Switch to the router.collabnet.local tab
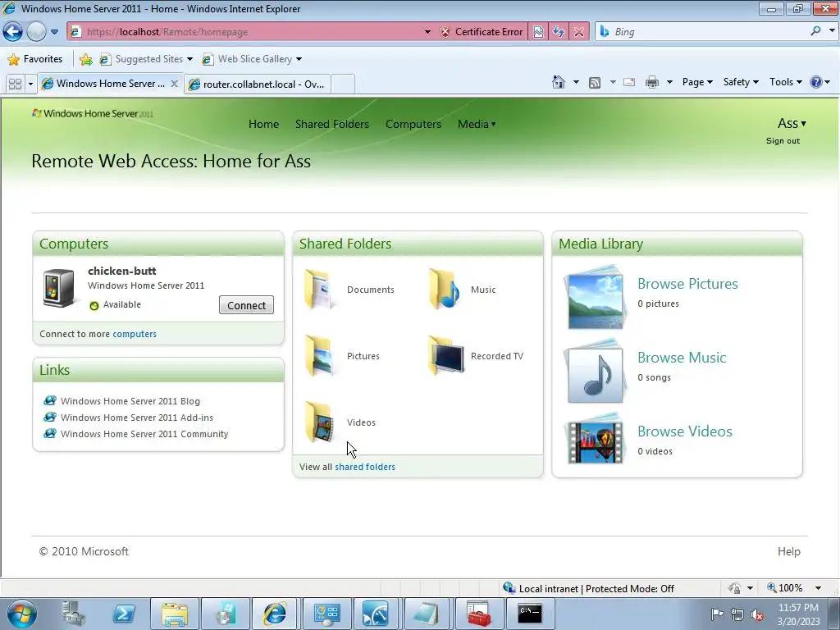The height and width of the screenshot is (630, 840). 257,84
